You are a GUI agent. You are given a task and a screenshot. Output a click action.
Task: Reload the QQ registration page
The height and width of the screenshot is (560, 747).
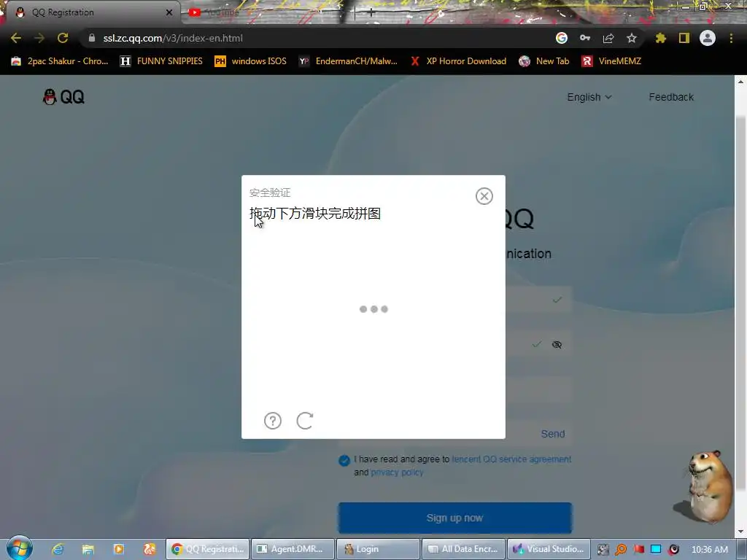tap(63, 38)
